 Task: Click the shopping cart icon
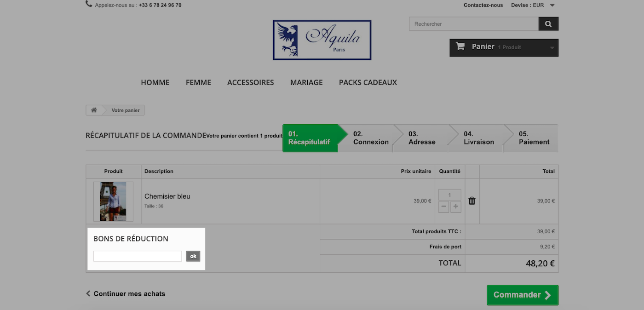click(460, 46)
